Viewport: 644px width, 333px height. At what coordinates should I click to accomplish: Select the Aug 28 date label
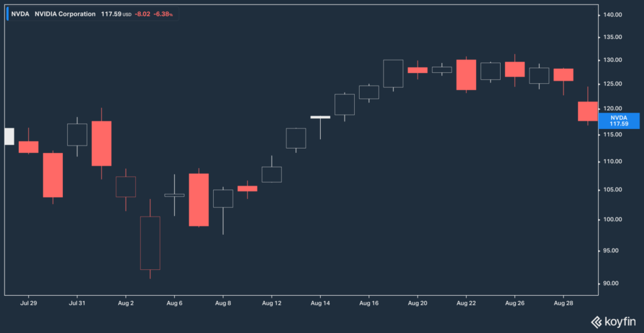(x=563, y=303)
